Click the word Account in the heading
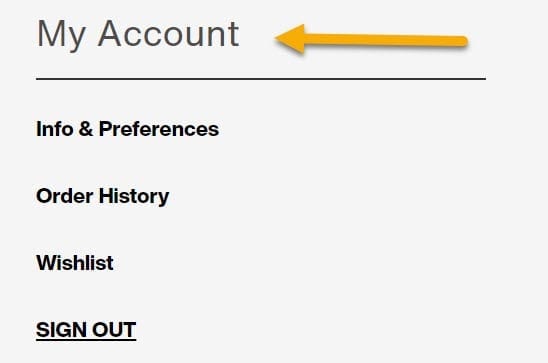This screenshot has width=548, height=363. tap(168, 34)
